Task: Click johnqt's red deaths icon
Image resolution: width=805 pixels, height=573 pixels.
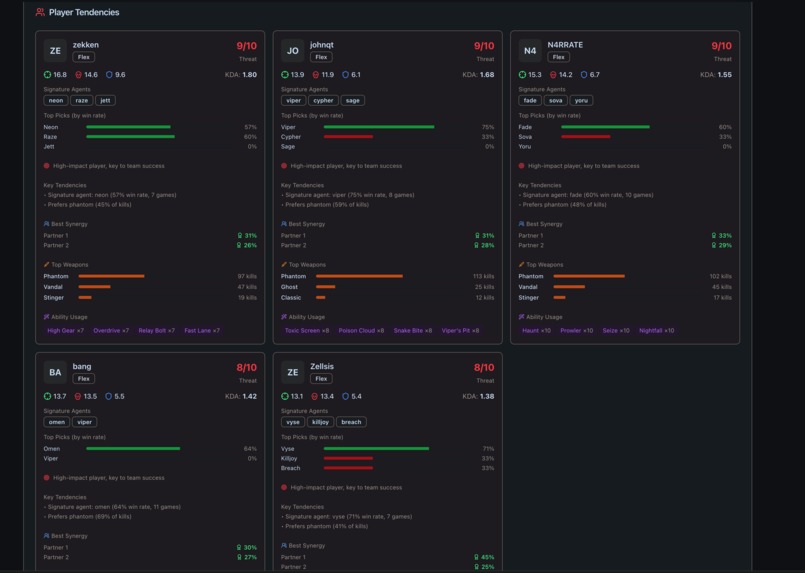Action: click(316, 74)
